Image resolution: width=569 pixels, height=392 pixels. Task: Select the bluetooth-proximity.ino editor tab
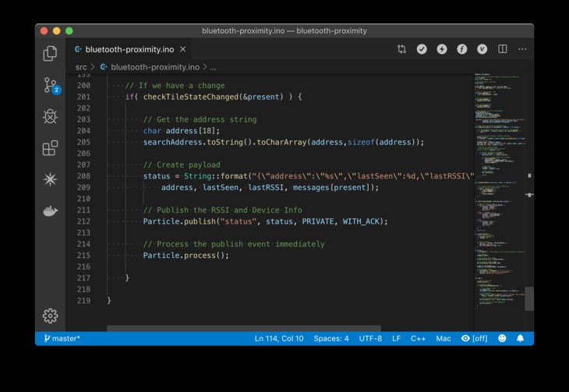click(129, 49)
